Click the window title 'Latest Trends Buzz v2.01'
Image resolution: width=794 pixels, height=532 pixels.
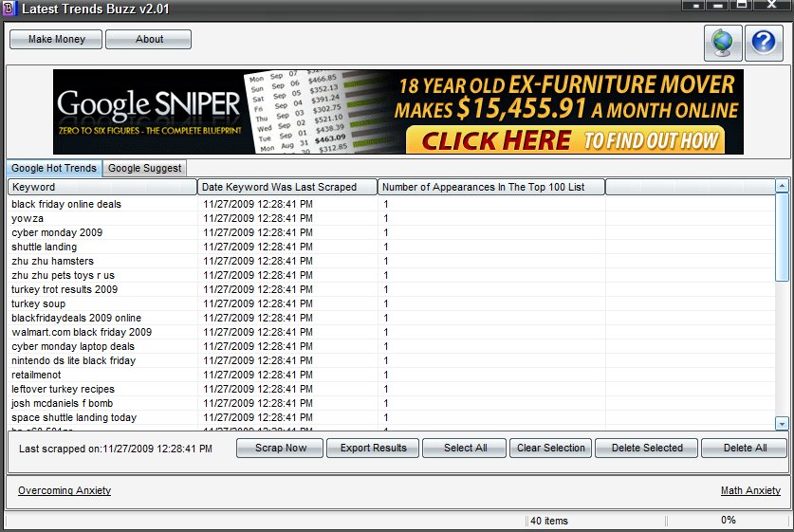(x=95, y=9)
